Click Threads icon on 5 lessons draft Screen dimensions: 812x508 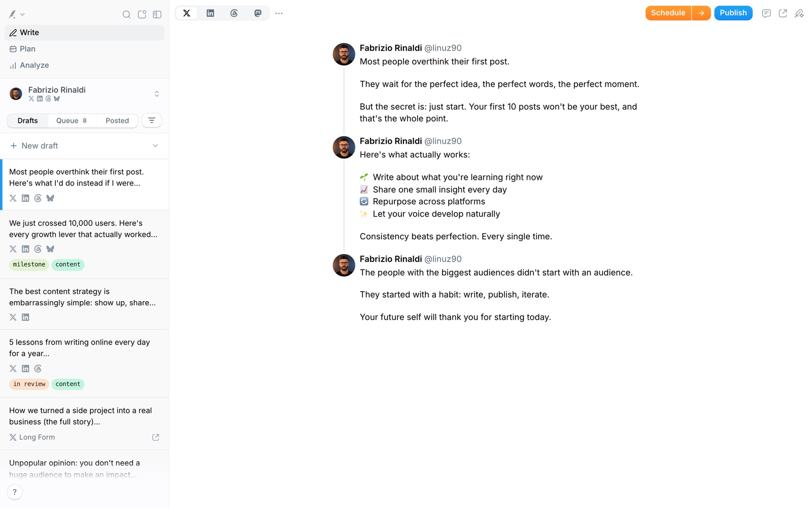point(38,369)
